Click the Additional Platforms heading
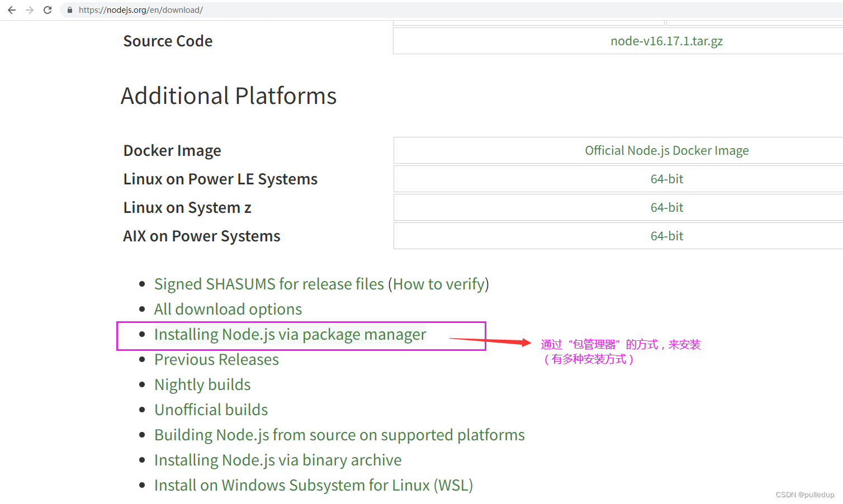Screen dimensions: 843x504 pyautogui.click(x=229, y=96)
